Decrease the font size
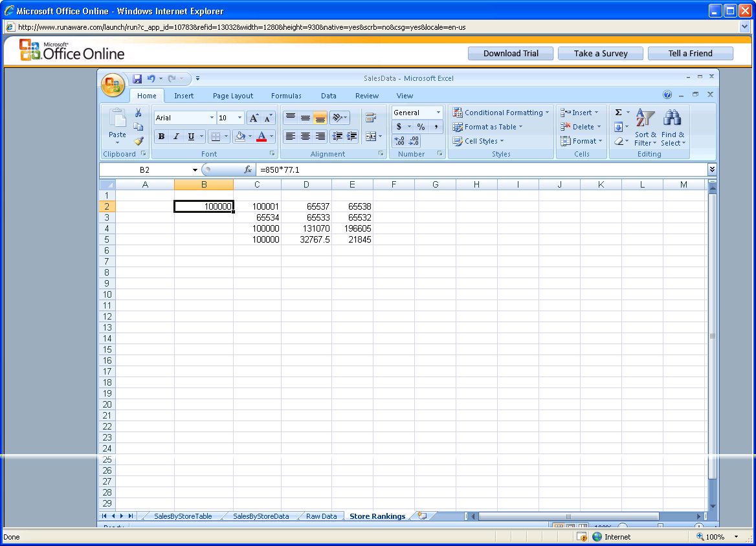The width and height of the screenshot is (756, 546). pos(268,118)
